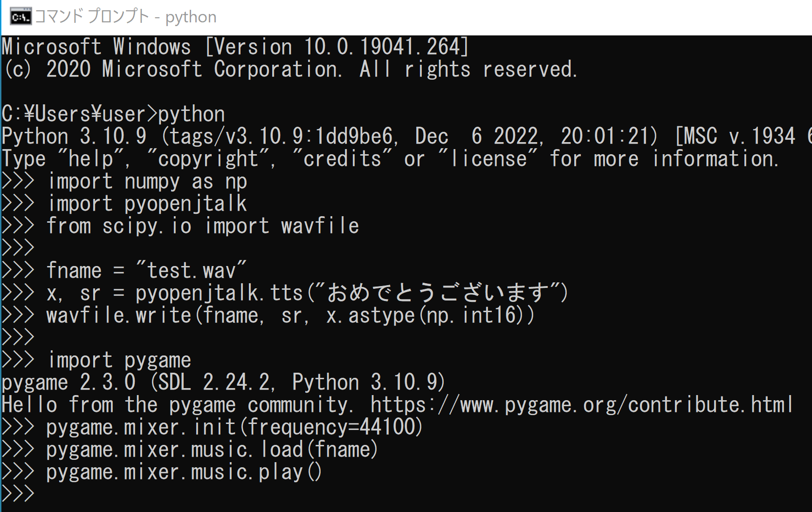Click the 'import pyopenjtalk' command line
The height and width of the screenshot is (512, 812).
[124, 204]
